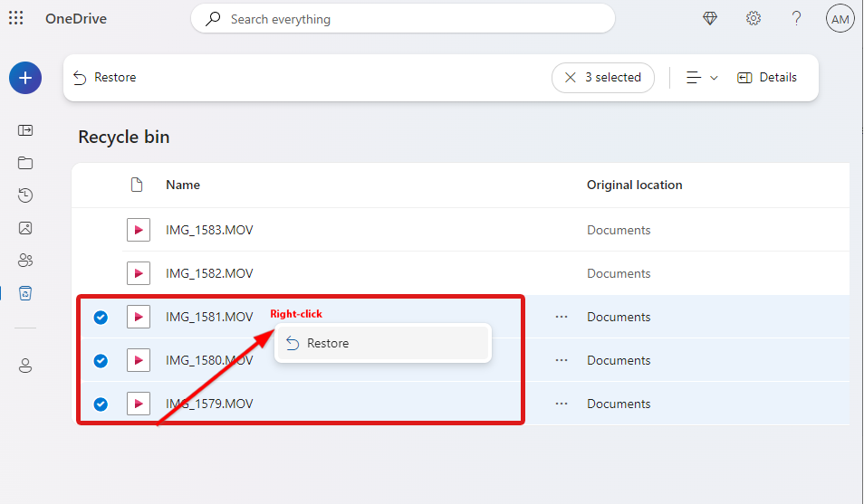The width and height of the screenshot is (864, 504).
Task: Open the premium diamond icon
Action: [x=710, y=19]
